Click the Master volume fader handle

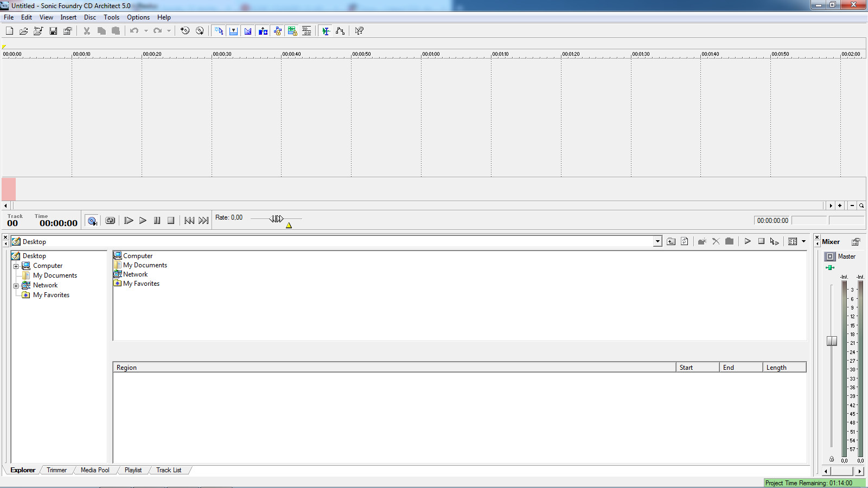[x=832, y=341]
